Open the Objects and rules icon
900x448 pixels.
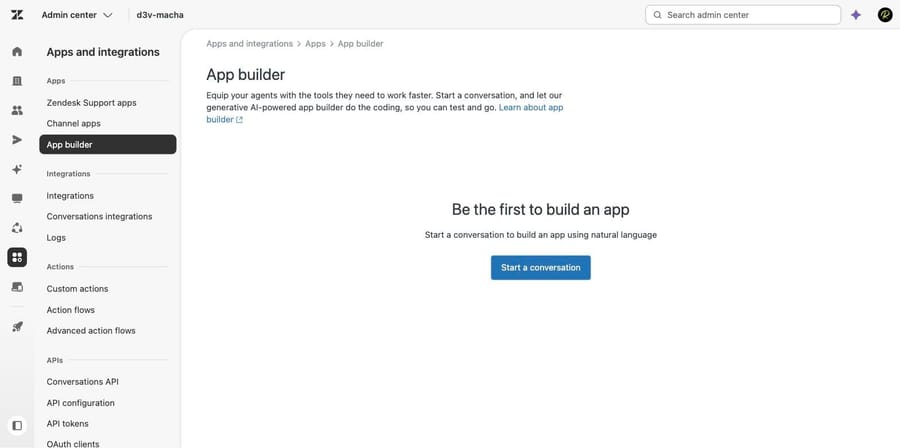[17, 228]
